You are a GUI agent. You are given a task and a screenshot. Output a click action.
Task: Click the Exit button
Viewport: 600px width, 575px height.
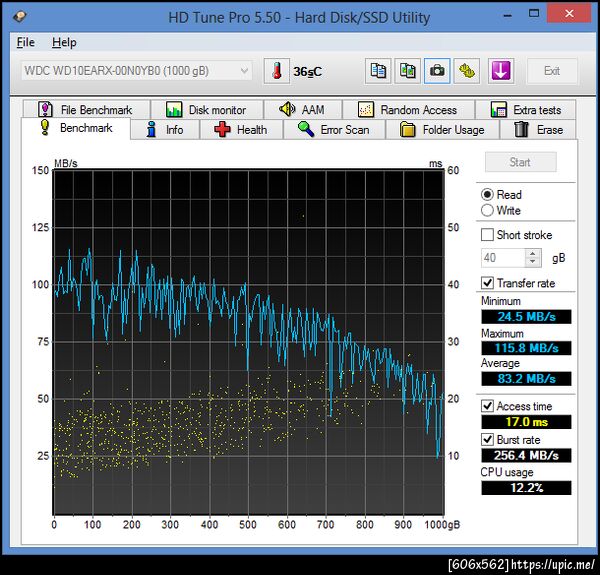click(552, 71)
